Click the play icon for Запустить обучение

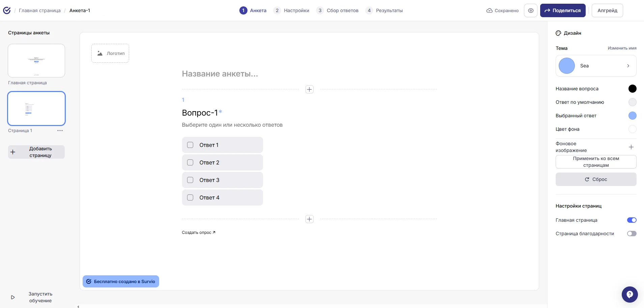(x=13, y=297)
